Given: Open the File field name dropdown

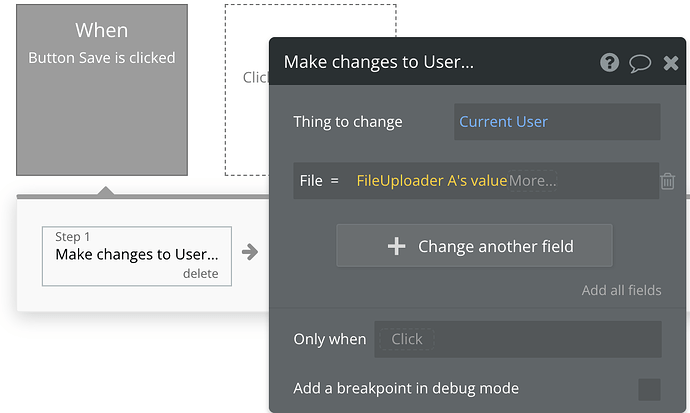Looking at the screenshot, I should pos(311,181).
